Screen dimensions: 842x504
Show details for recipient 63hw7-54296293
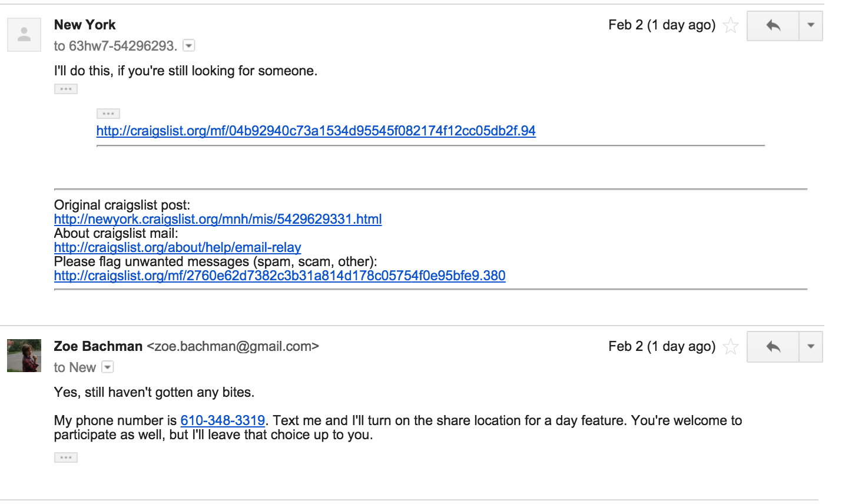(x=189, y=45)
